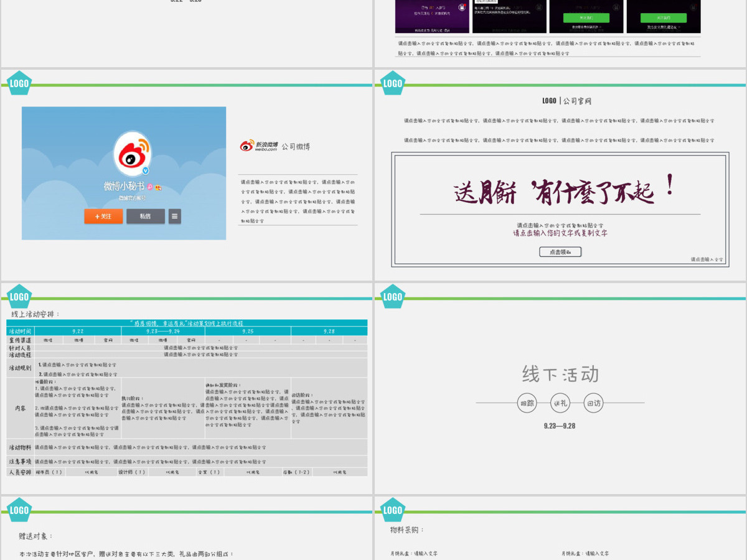Click the 针对人员 row label
Screen dimensions: 747x560
(x=21, y=348)
